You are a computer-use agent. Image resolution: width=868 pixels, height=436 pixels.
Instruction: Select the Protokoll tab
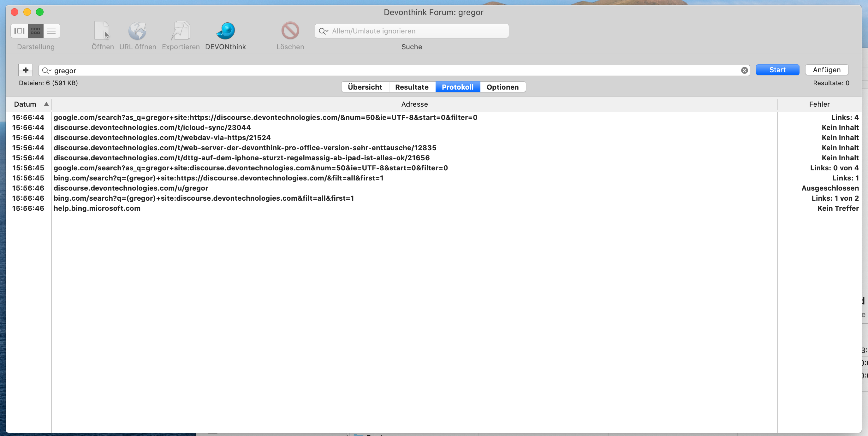(458, 87)
